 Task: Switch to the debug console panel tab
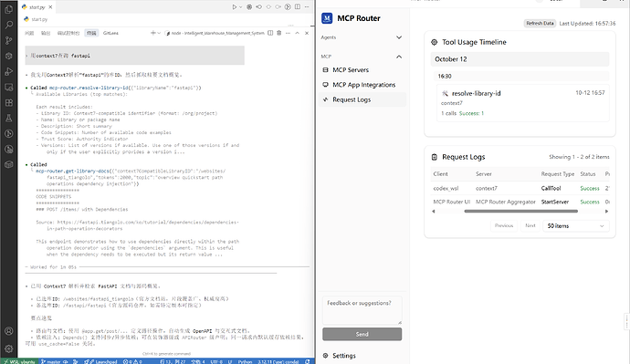68,33
